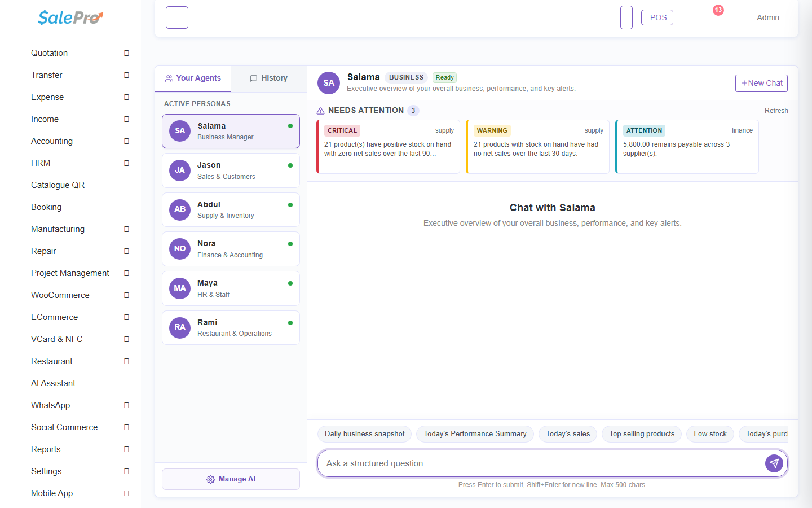Viewport: 812px width, 508px height.
Task: Choose the Top selling products suggestion
Action: pyautogui.click(x=642, y=434)
